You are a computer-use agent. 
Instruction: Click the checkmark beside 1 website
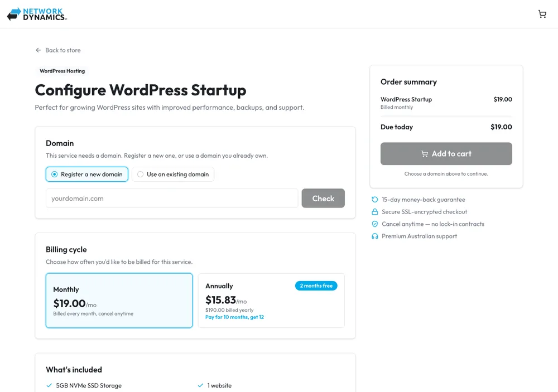pos(200,385)
